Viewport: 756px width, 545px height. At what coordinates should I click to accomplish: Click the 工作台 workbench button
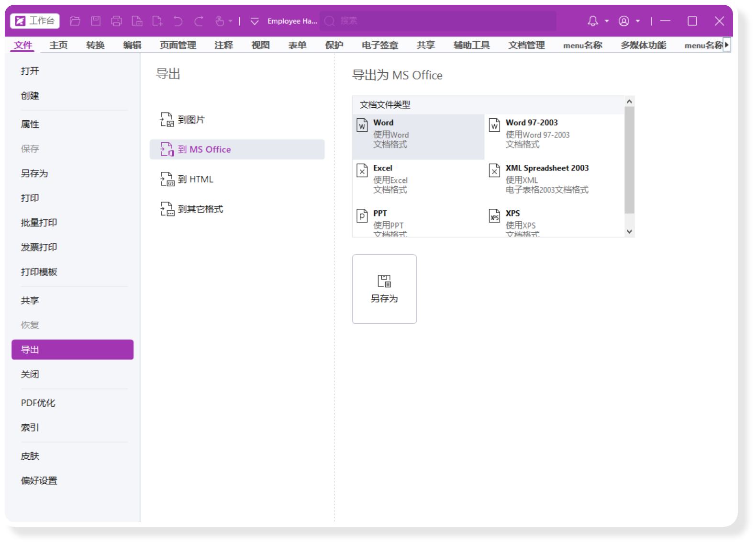click(35, 21)
